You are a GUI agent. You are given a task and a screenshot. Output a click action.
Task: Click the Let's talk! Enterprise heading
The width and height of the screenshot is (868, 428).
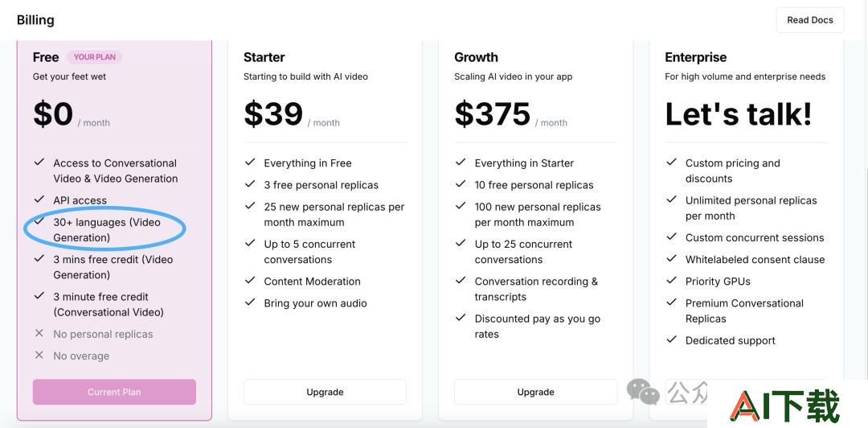point(739,113)
